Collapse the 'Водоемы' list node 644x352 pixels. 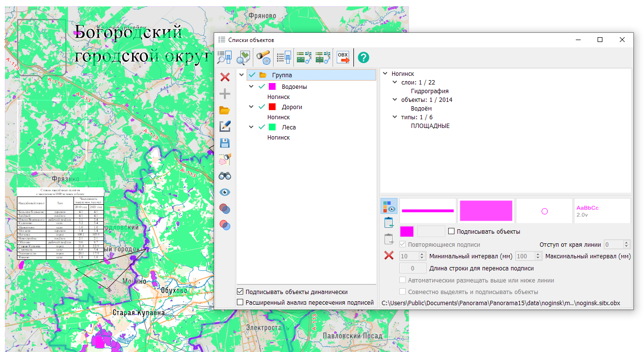[251, 87]
